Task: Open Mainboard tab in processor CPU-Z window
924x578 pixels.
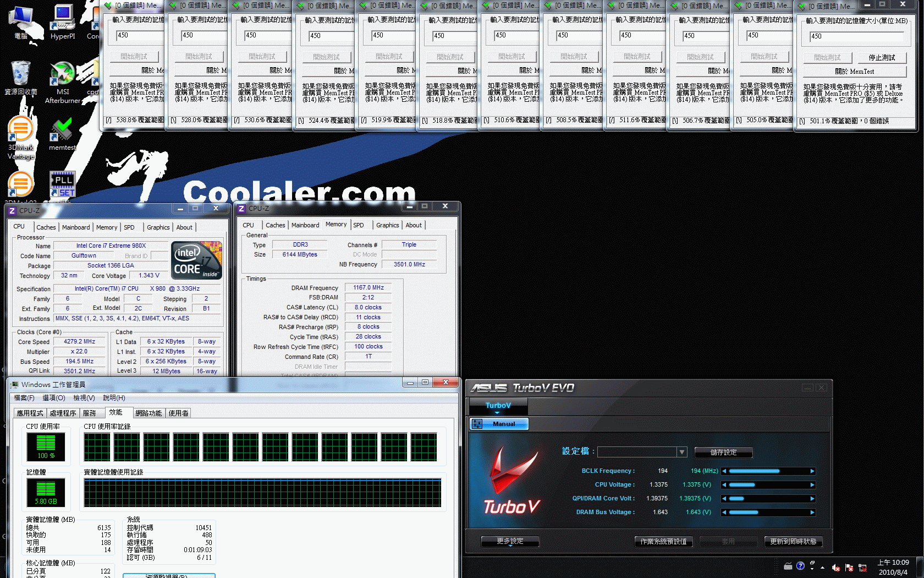Action: [76, 227]
